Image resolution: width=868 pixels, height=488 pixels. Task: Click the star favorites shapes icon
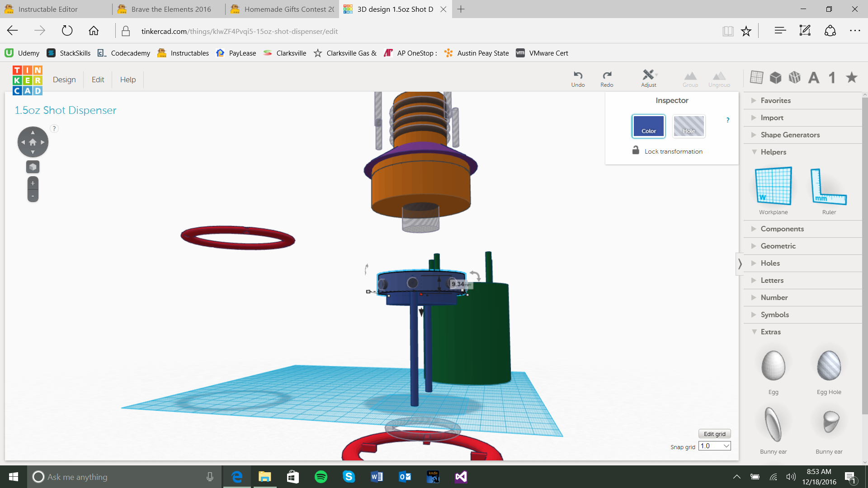pyautogui.click(x=852, y=78)
